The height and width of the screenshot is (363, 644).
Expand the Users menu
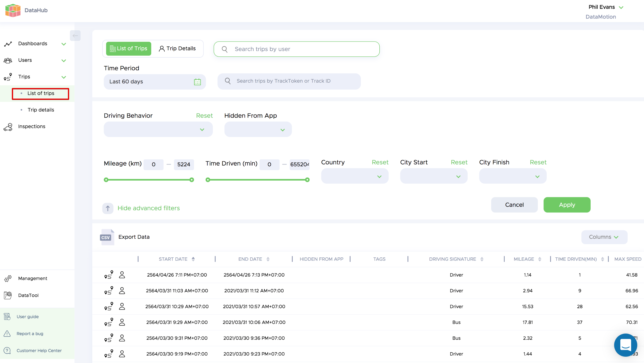click(x=64, y=60)
